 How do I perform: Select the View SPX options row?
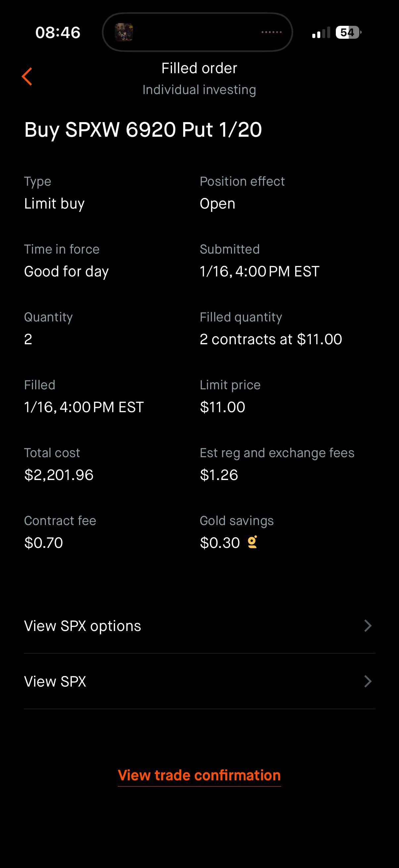pos(199,626)
